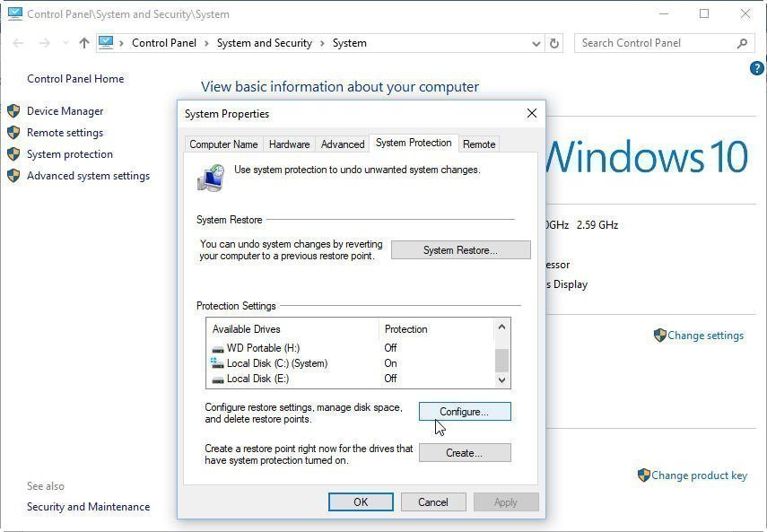Click the search magnifier icon

pyautogui.click(x=742, y=44)
